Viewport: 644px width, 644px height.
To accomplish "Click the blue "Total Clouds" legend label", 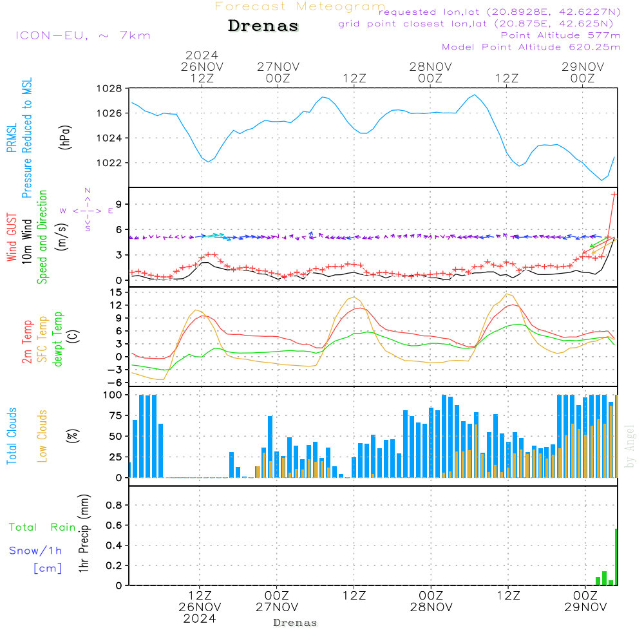I will tap(12, 436).
